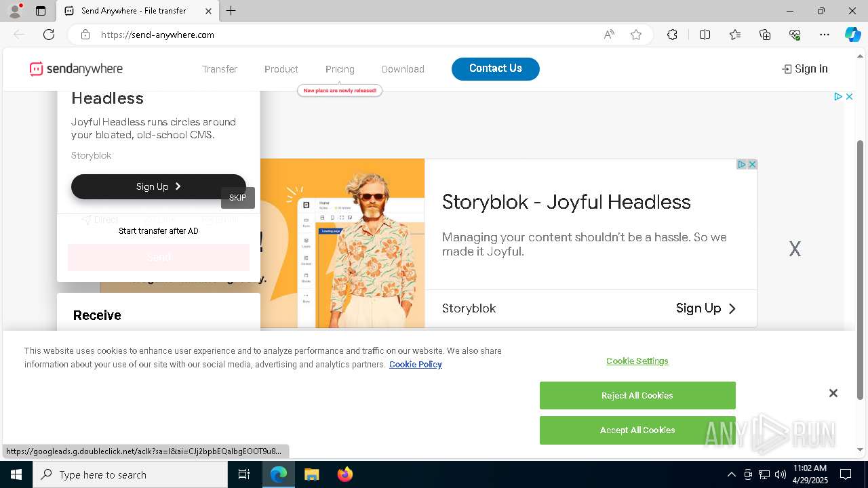This screenshot has height=488, width=868.
Task: Open the Transfer menu item
Action: coord(220,69)
